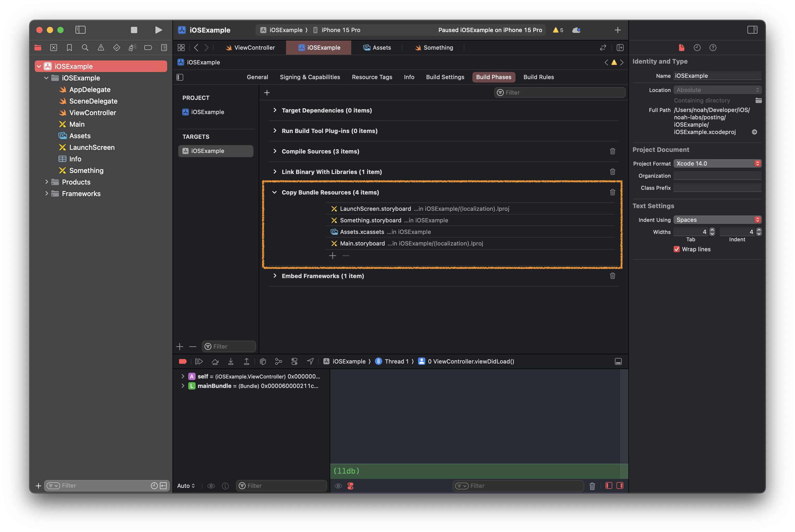The image size is (795, 532).
Task: Delete the Compile Sources phase
Action: coord(613,151)
